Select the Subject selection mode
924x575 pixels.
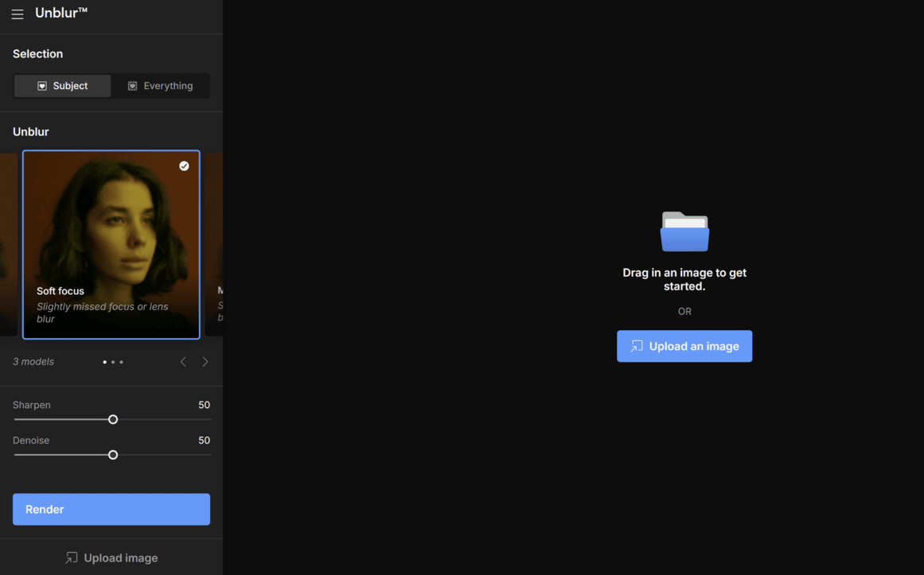tap(63, 86)
